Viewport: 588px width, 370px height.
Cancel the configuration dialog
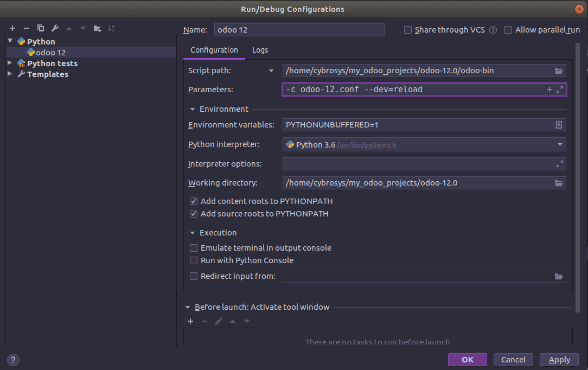point(513,360)
